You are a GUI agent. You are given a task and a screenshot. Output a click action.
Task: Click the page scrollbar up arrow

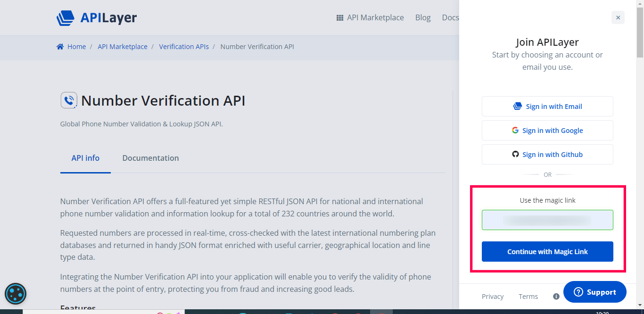pos(640,4)
